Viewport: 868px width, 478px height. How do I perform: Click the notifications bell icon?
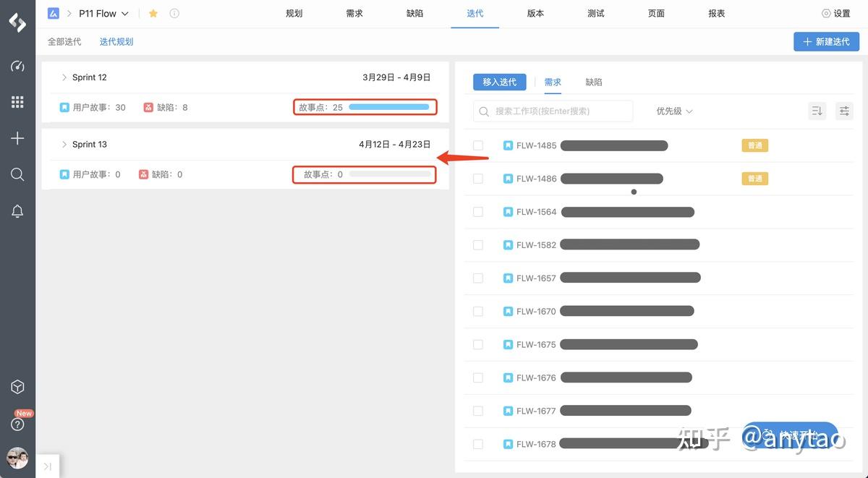pos(17,210)
